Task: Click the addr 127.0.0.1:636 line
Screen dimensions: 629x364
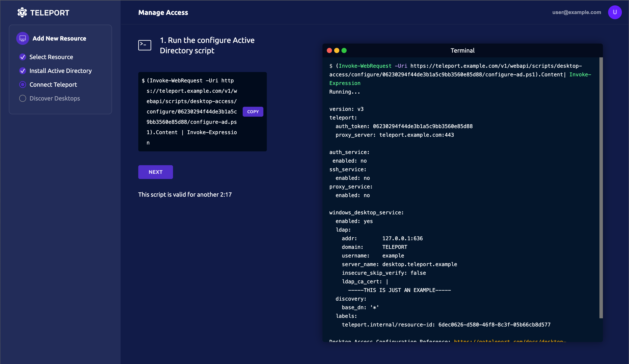Action: pyautogui.click(x=382, y=238)
